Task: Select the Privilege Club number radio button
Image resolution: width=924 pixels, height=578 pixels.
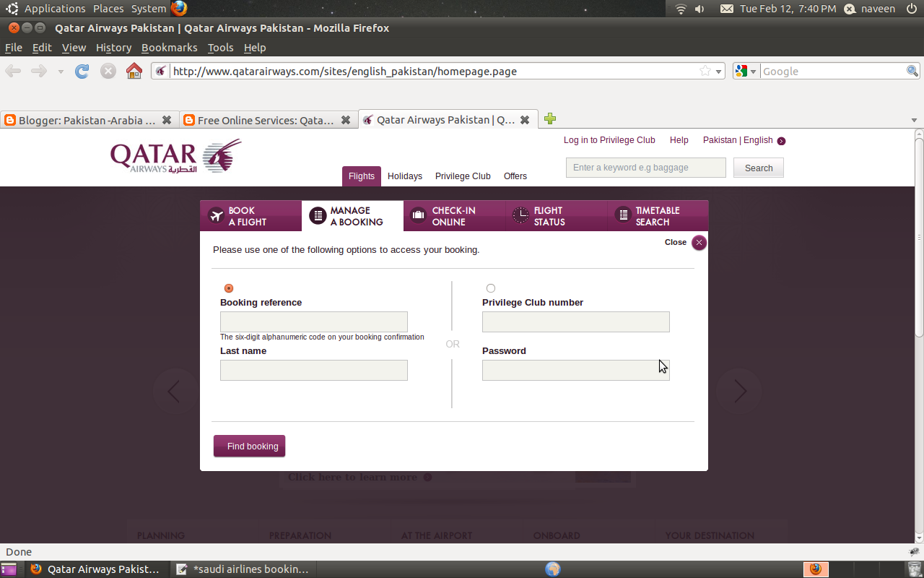Action: (491, 288)
